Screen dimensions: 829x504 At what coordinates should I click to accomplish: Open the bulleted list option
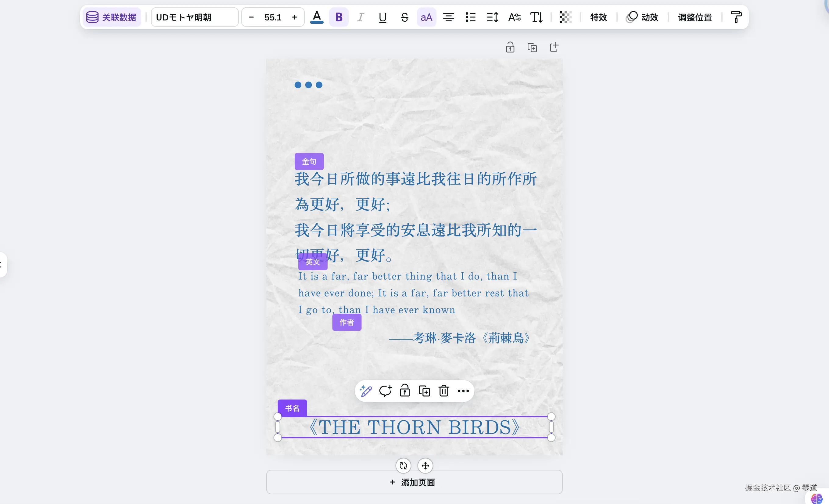tap(470, 17)
